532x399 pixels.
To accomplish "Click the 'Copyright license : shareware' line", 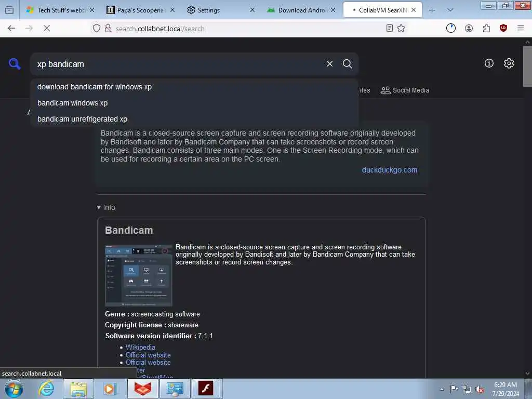I will pos(152,325).
